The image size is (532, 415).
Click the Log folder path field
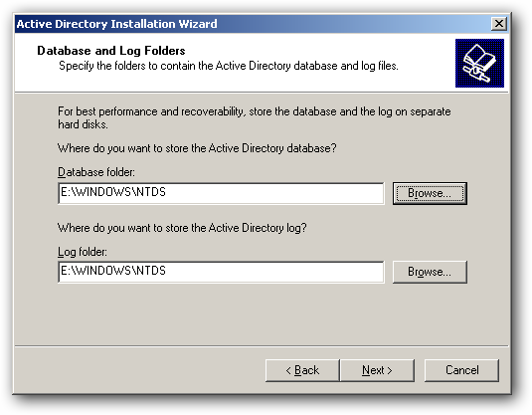pyautogui.click(x=221, y=272)
